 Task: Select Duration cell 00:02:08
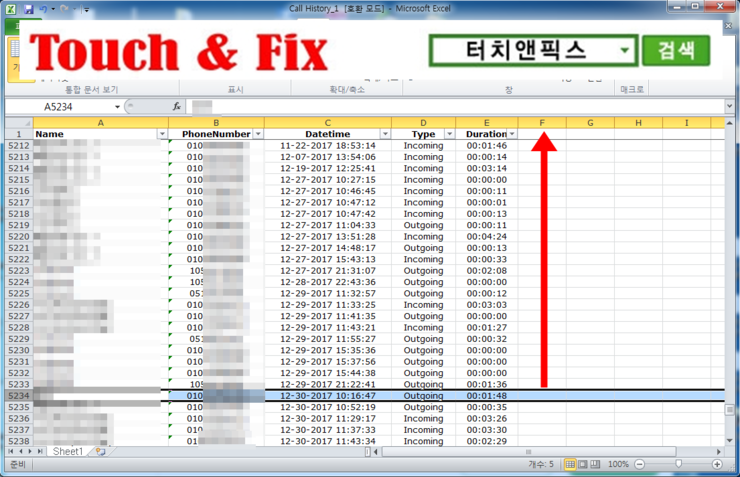tap(487, 270)
